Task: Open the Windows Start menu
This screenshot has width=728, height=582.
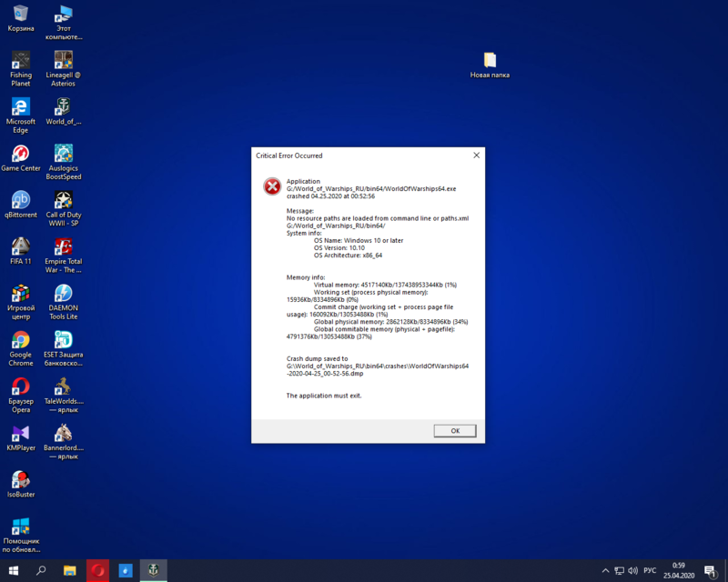Action: tap(14, 570)
